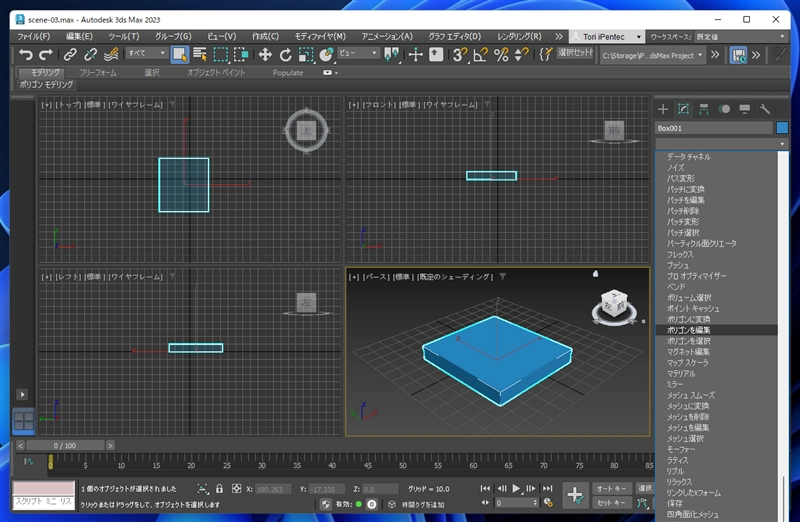Click the セット キー button
The image size is (800, 522).
pos(611,503)
